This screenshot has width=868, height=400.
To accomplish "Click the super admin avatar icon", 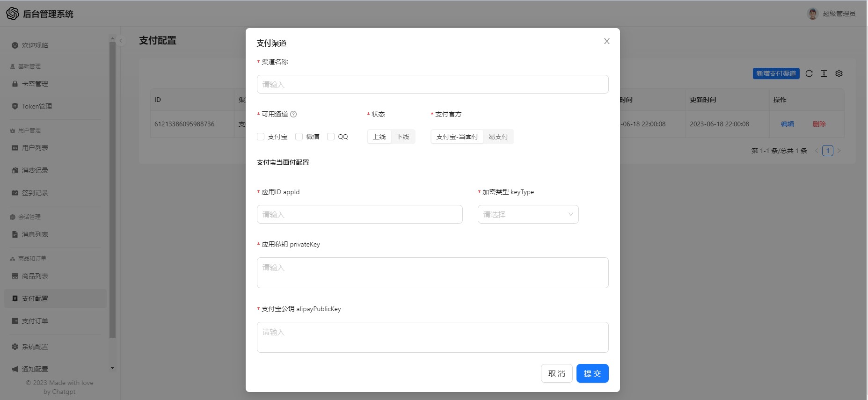I will point(812,14).
